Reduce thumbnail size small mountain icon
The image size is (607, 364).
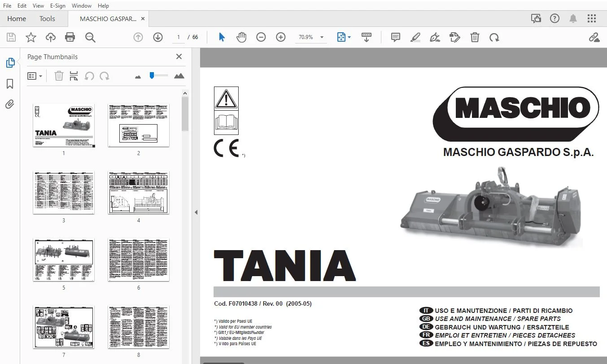(138, 77)
